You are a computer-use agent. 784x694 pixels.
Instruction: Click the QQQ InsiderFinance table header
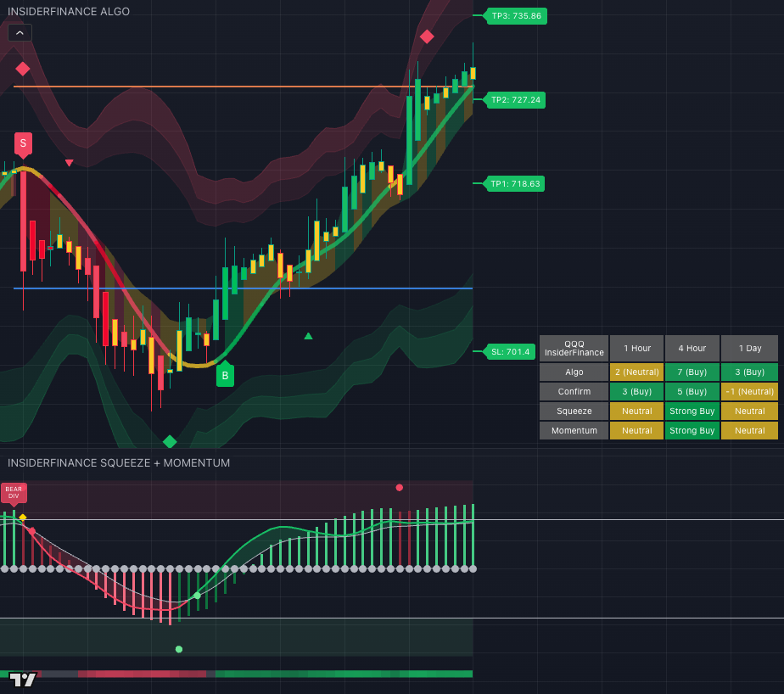point(574,348)
